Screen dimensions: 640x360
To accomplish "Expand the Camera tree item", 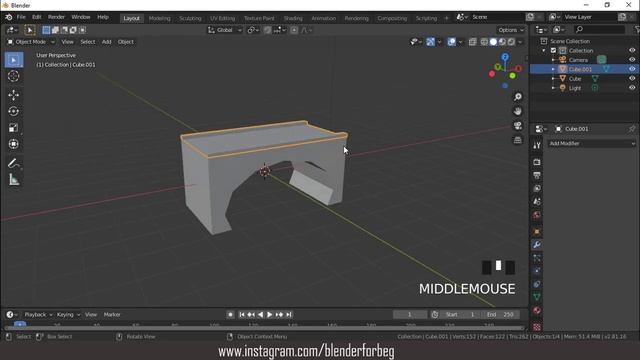I will click(553, 60).
